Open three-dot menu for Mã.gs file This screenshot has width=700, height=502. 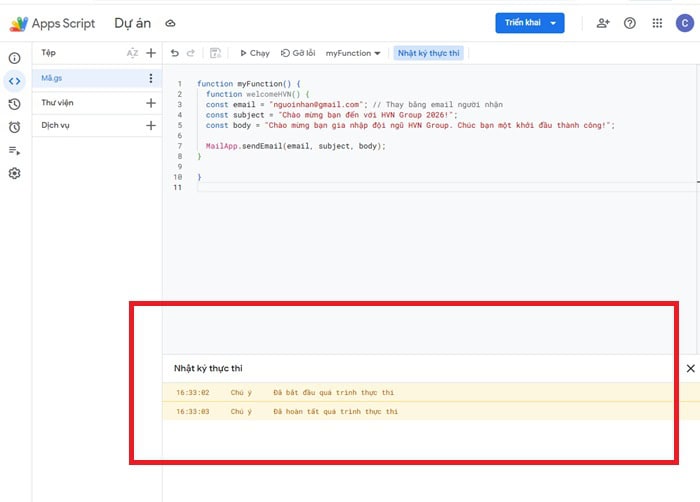[x=151, y=78]
